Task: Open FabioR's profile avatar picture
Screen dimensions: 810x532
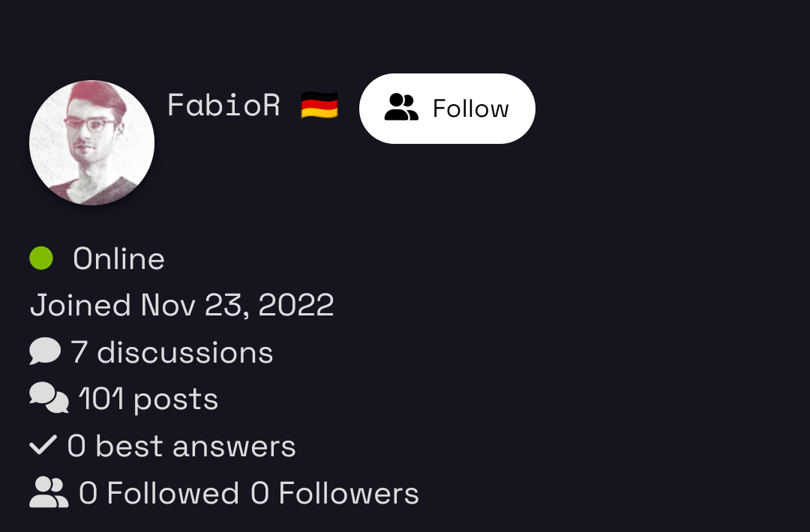Action: click(91, 142)
